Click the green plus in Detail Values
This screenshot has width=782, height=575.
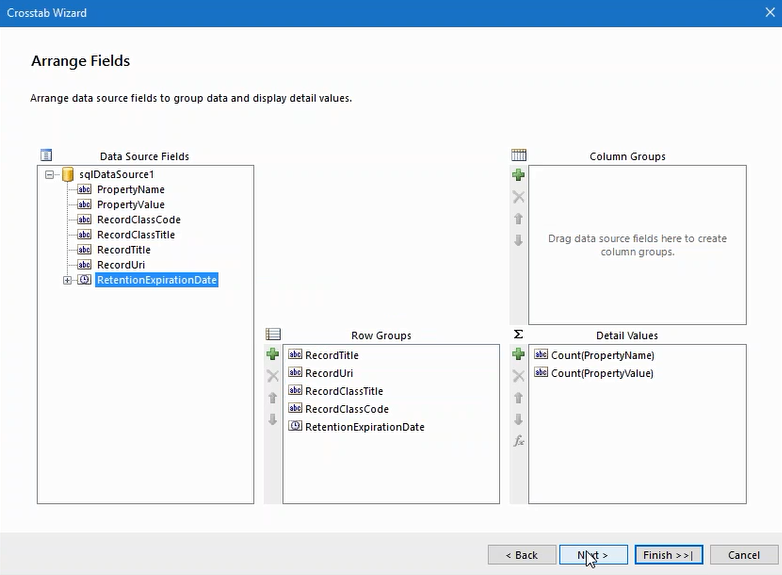518,354
